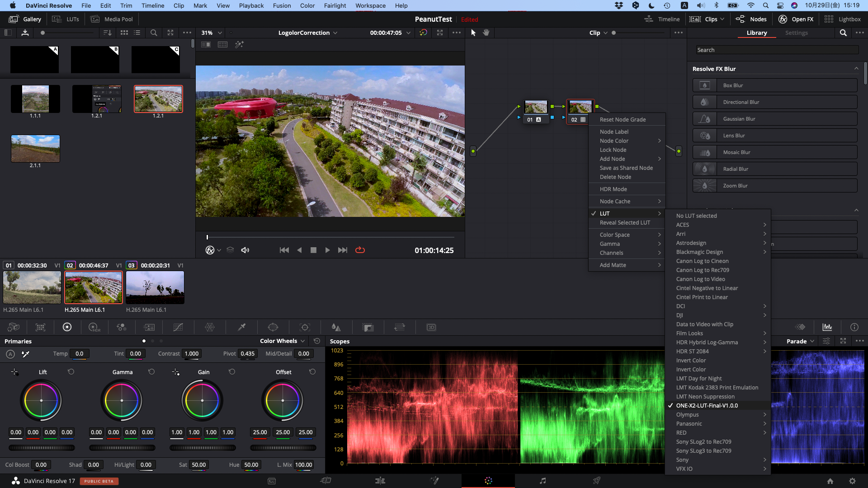
Task: Open the HDR color wheels palette
Action: (94, 327)
